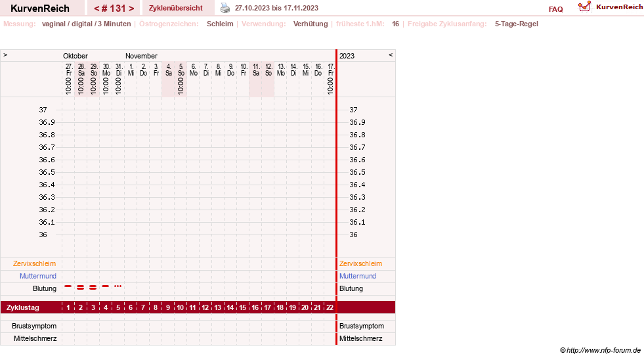Select the bleeding mark on cycle day 4

coord(106,286)
